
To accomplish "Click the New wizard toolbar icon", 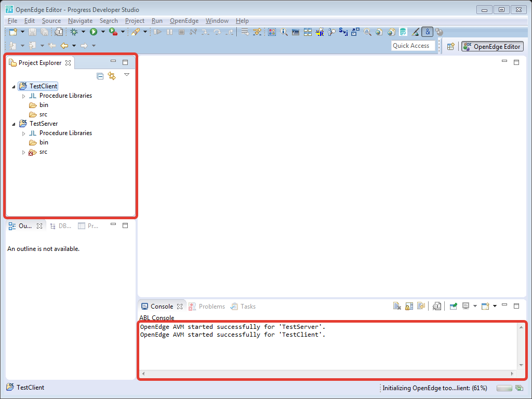I will click(13, 32).
